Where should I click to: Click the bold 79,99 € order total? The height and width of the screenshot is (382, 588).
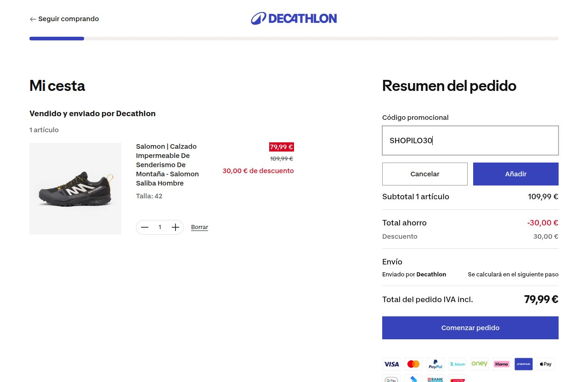[x=541, y=299]
